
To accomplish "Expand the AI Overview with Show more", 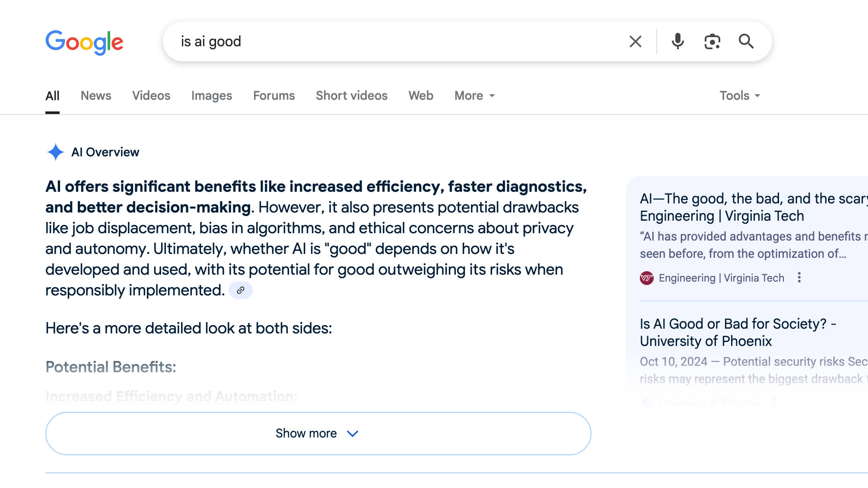I will (318, 433).
